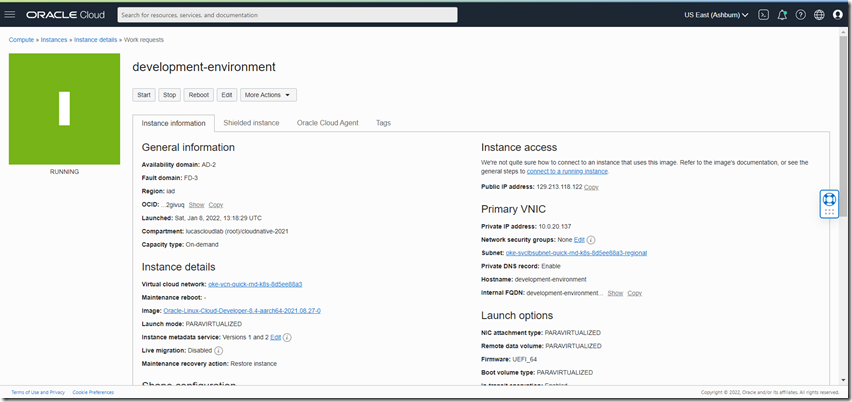Viewport: 852px width, 402px height.
Task: Copy the Internal FQDN
Action: [635, 293]
